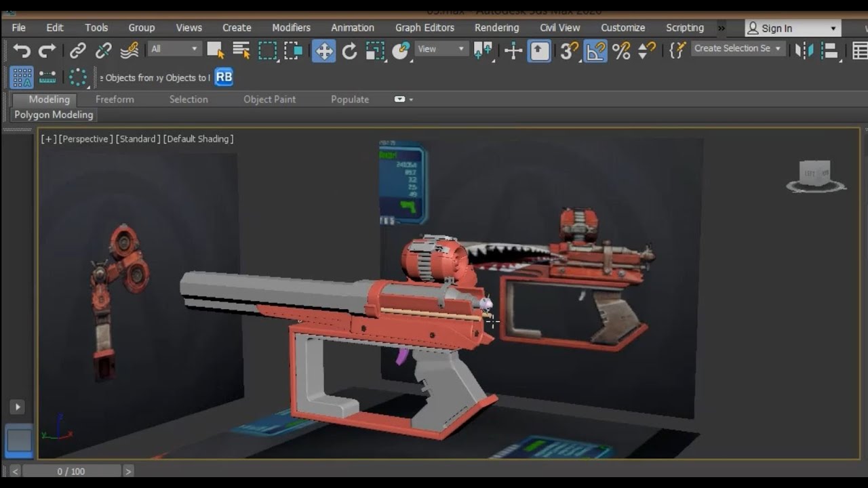868x488 pixels.
Task: Open the [Perspective] viewport view menu
Action: (x=85, y=139)
